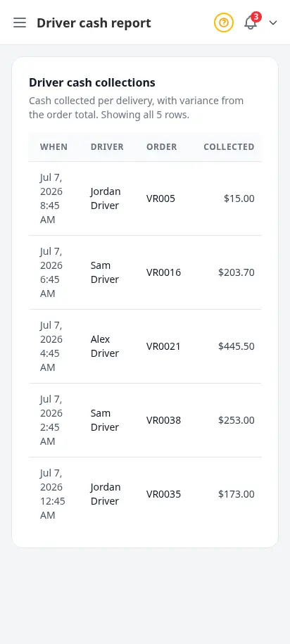Select order VR0038 in the table
The width and height of the screenshot is (290, 644).
coord(163,421)
